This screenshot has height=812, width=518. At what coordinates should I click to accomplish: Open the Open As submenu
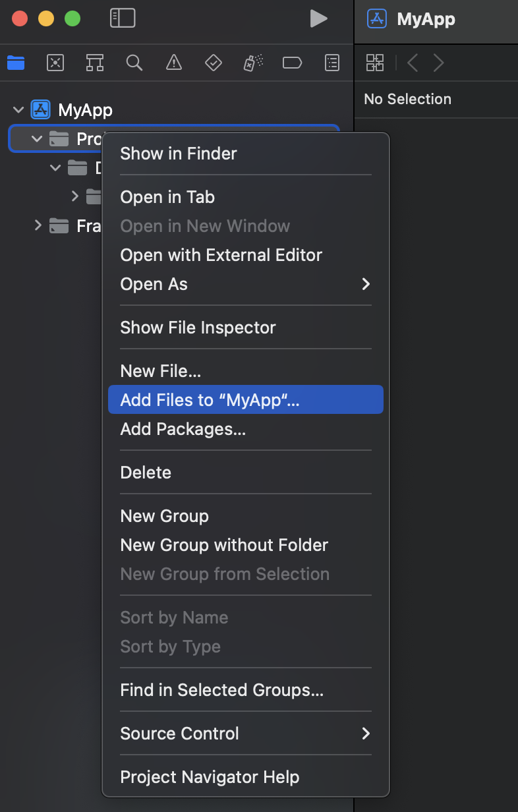coord(245,284)
